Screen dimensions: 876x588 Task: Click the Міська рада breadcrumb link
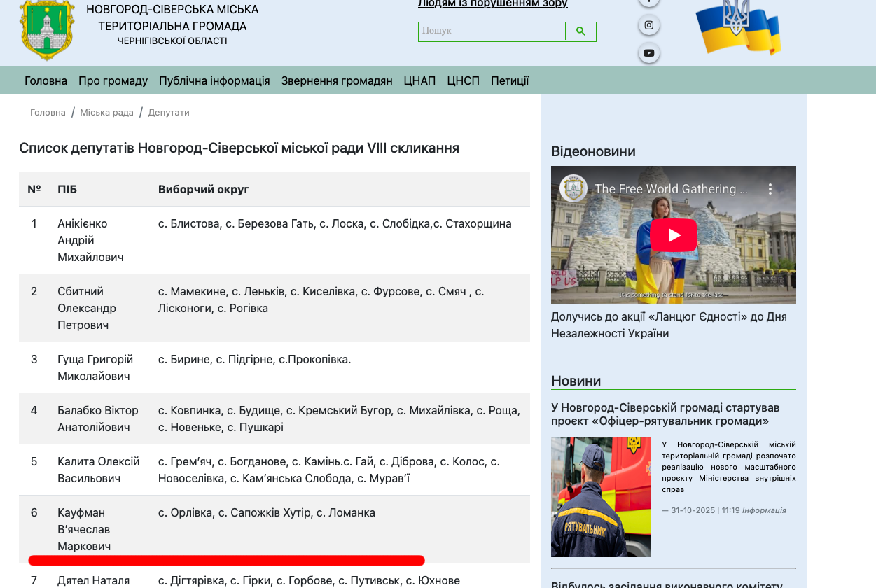click(x=106, y=113)
